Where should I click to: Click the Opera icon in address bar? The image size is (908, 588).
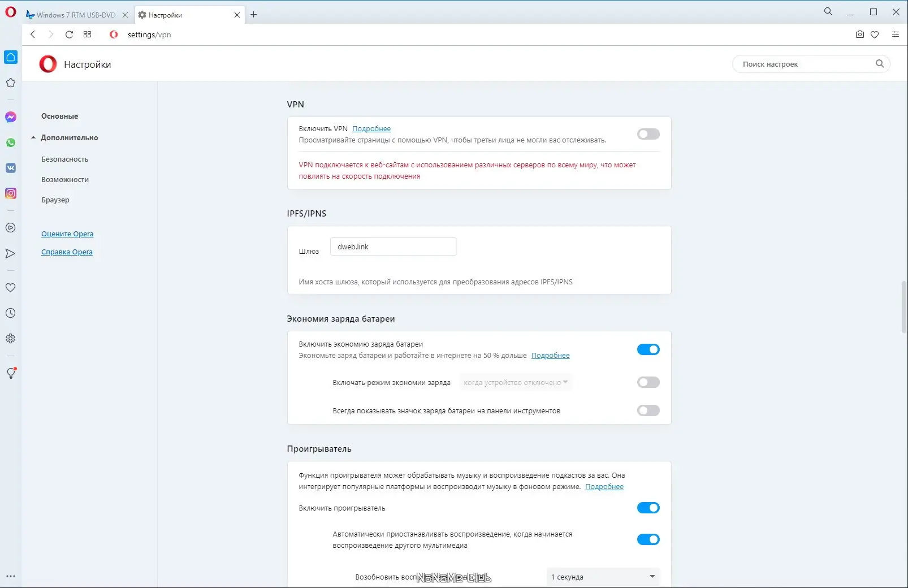pos(114,34)
